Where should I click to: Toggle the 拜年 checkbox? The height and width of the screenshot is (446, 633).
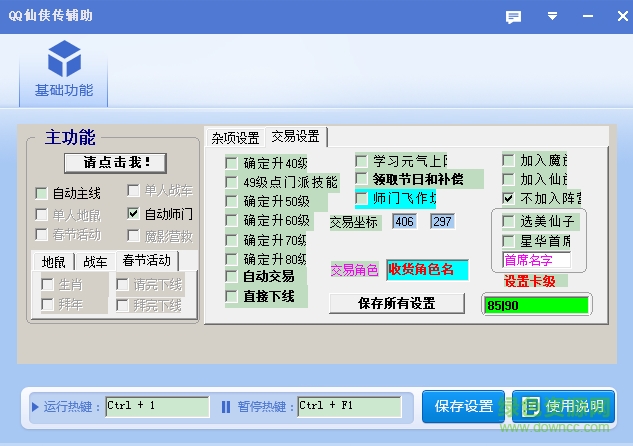pos(47,304)
